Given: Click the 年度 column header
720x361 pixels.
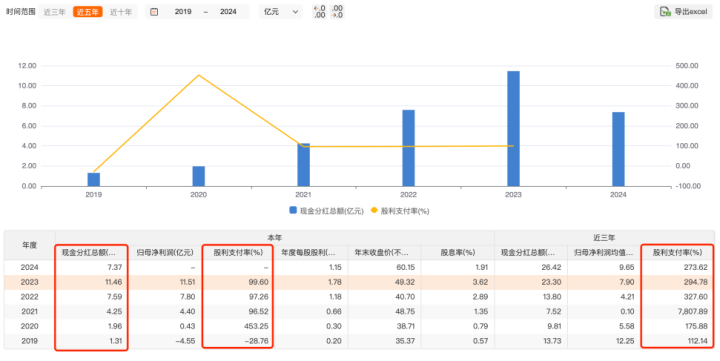Looking at the screenshot, I should 30,245.
